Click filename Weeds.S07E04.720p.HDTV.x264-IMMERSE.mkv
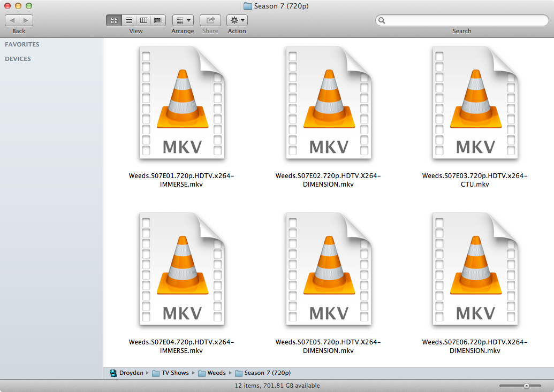 181,346
